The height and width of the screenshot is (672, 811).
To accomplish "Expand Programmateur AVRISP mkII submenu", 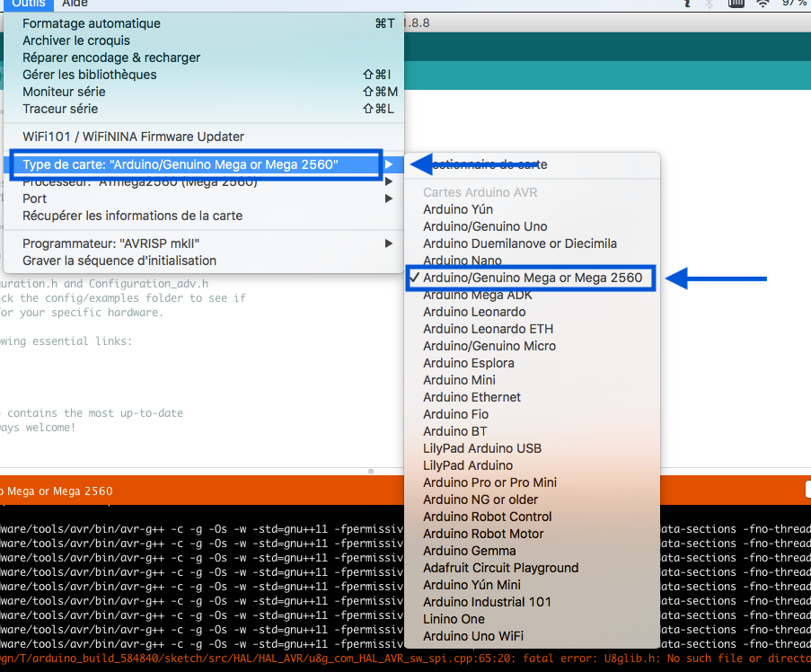I will click(204, 243).
